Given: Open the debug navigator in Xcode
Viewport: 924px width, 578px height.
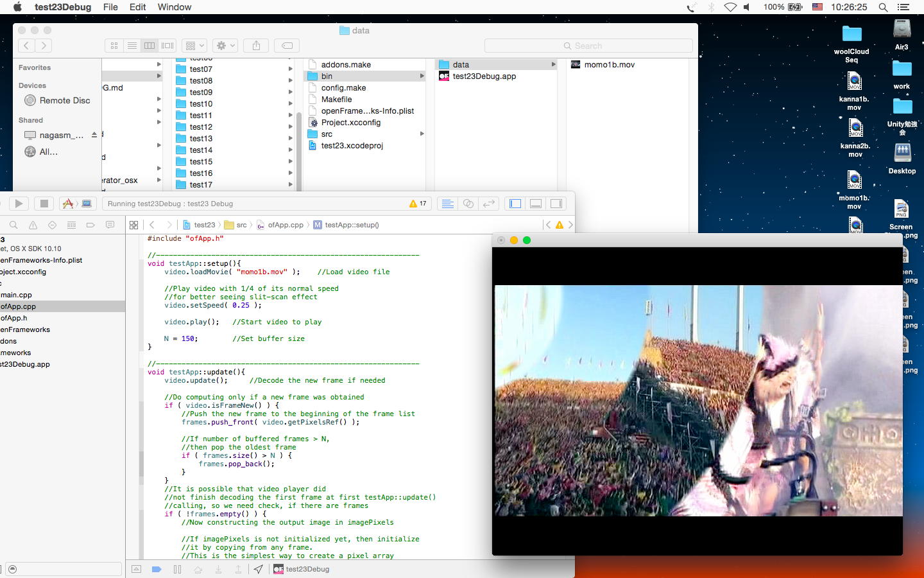Looking at the screenshot, I should pos(71,225).
